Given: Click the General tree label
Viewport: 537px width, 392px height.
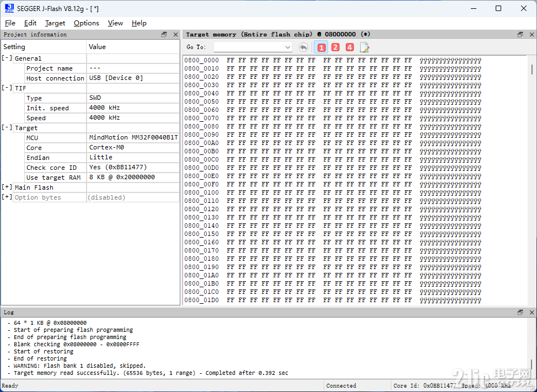Looking at the screenshot, I should tap(28, 58).
